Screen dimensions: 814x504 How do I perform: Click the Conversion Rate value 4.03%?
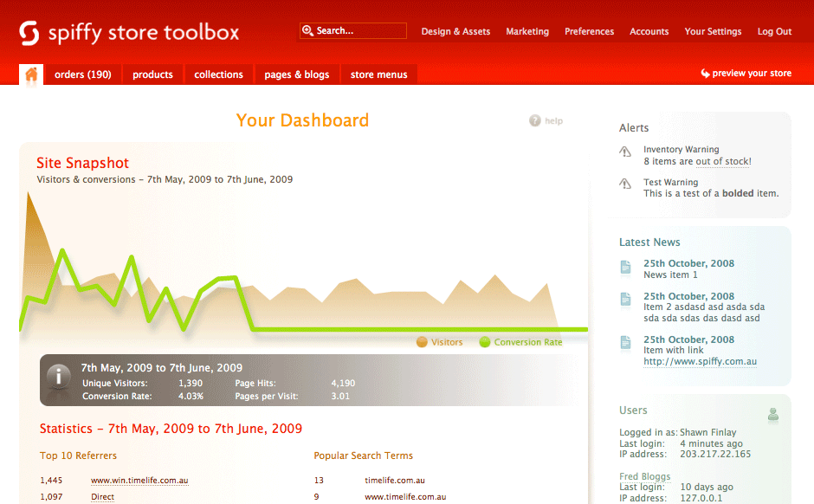coord(191,396)
